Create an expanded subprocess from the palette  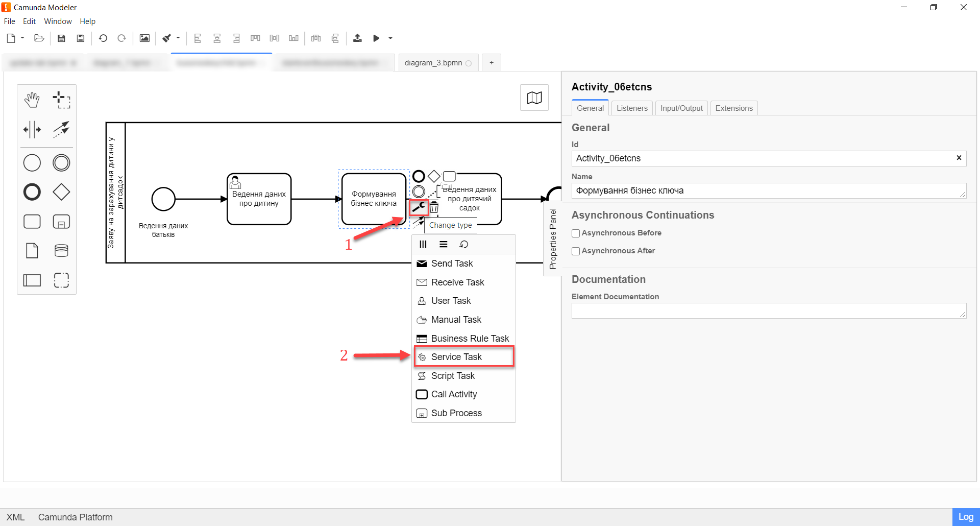[x=61, y=222]
